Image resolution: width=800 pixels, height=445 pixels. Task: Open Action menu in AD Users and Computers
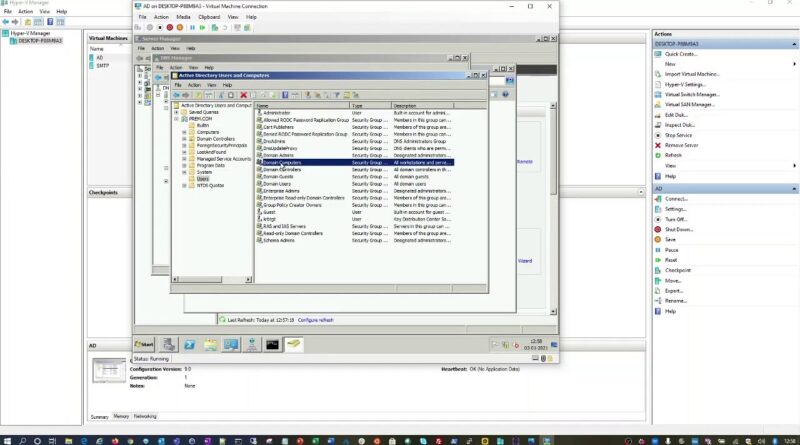tap(194, 85)
